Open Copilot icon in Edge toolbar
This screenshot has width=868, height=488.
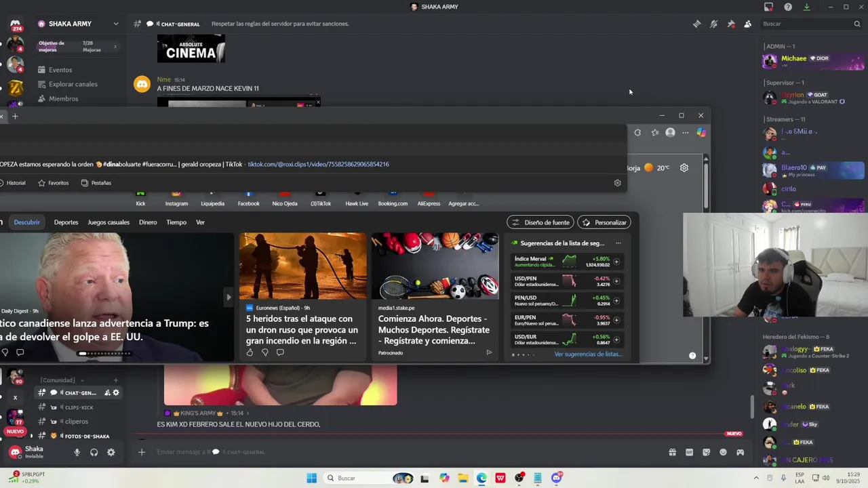[701, 133]
